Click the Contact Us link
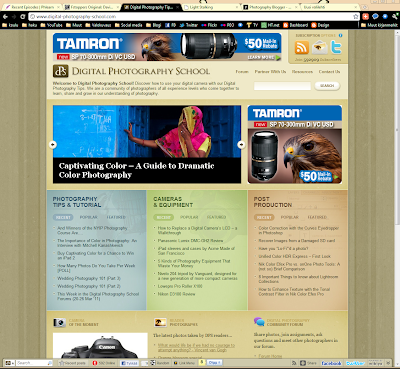 329,72
